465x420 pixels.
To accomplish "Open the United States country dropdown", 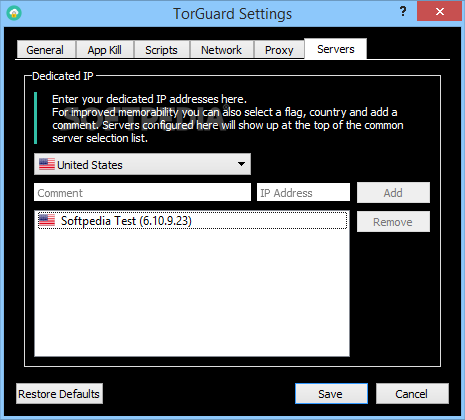I will coord(142,164).
